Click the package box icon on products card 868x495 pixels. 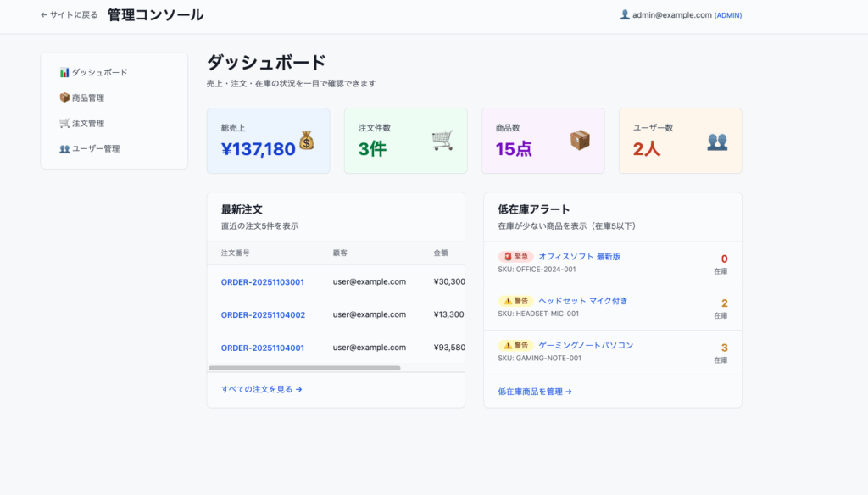[x=580, y=141]
